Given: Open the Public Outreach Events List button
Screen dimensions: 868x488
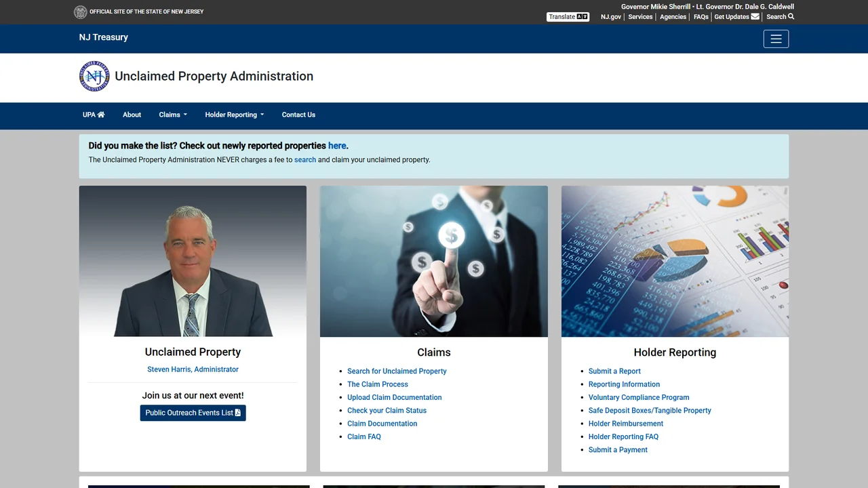Looking at the screenshot, I should tap(193, 413).
